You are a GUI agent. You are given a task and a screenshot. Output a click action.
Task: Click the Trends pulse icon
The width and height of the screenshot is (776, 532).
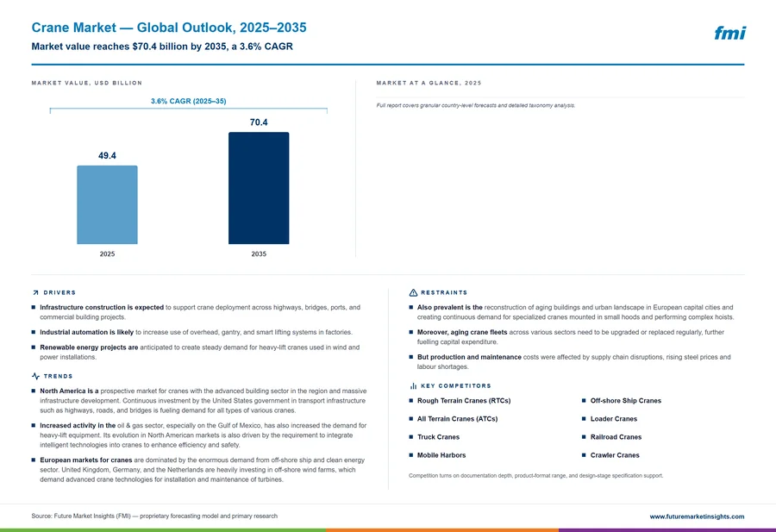(x=35, y=376)
